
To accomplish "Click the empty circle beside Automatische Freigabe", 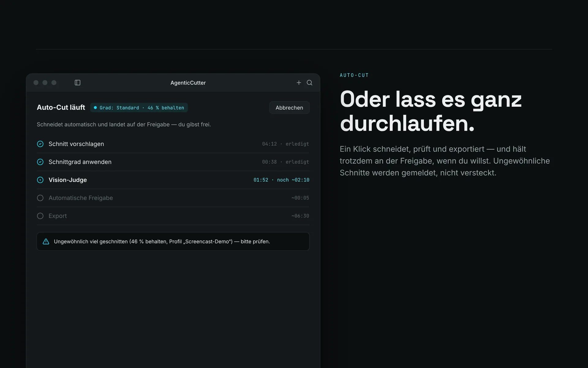I will pos(40,198).
